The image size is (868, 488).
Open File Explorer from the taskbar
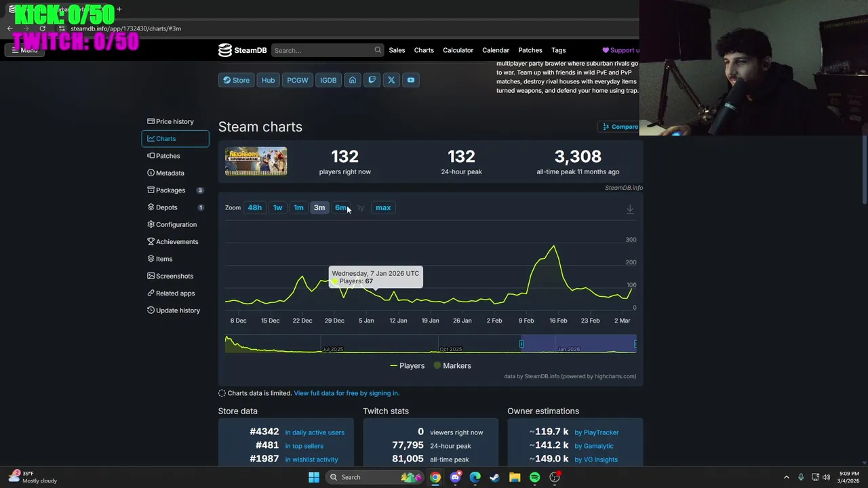pyautogui.click(x=515, y=477)
